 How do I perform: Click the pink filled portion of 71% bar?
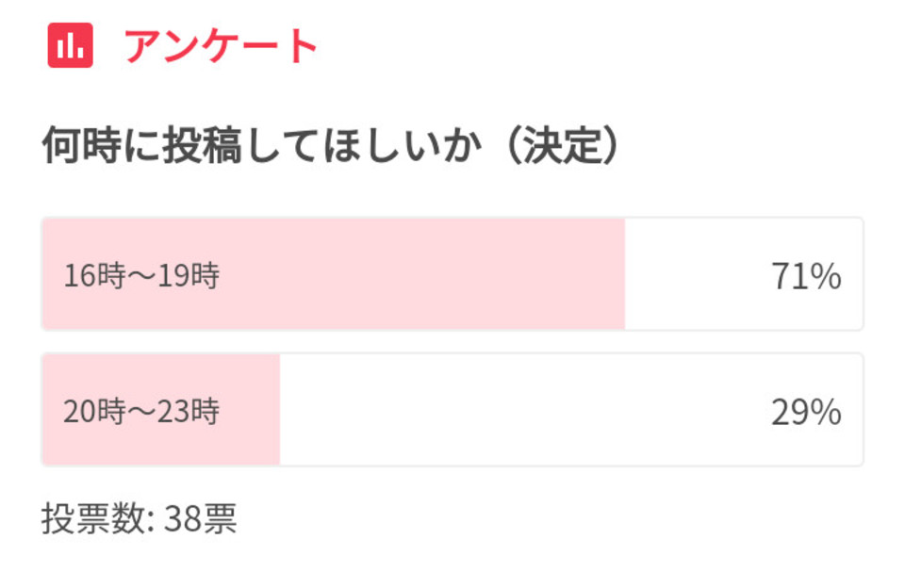click(x=334, y=274)
